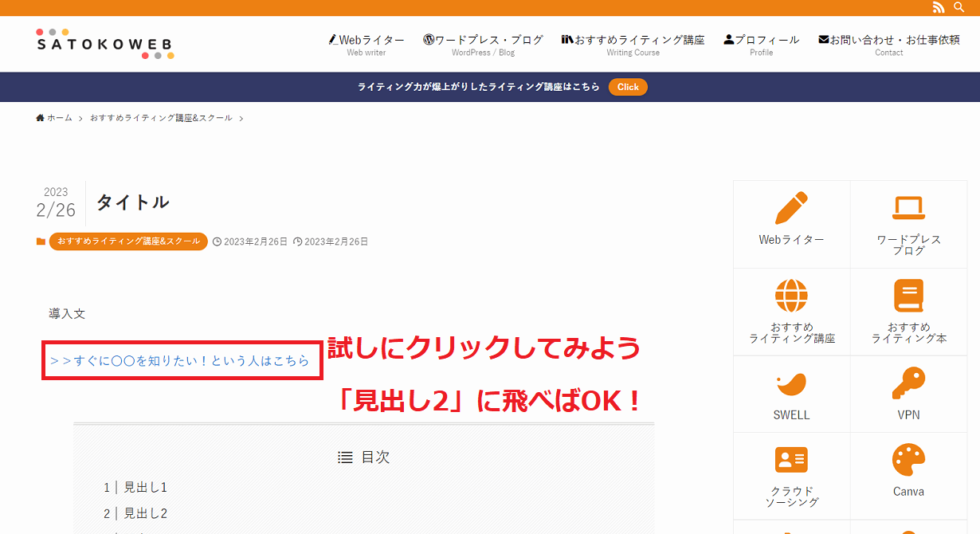Click the globe icon for おすすめライティング講座
The width and height of the screenshot is (980, 534).
coord(790,296)
